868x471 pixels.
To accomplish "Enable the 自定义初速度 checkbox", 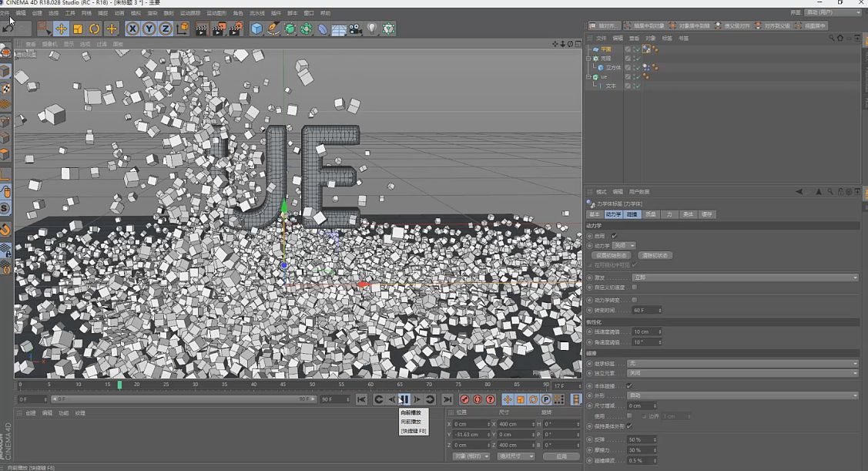I will pos(635,288).
